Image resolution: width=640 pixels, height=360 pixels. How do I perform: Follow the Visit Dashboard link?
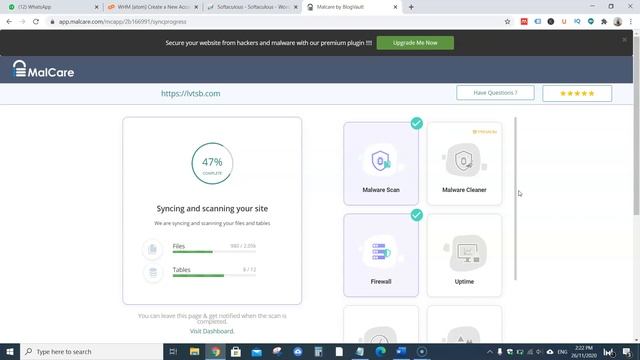212,331
